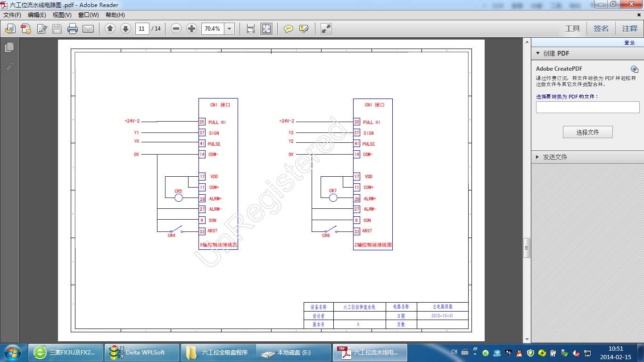Zoom out using the minus button
The width and height of the screenshot is (644, 362).
(176, 29)
